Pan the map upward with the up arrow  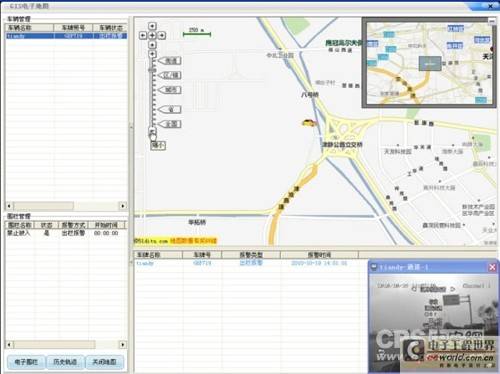[152, 26]
